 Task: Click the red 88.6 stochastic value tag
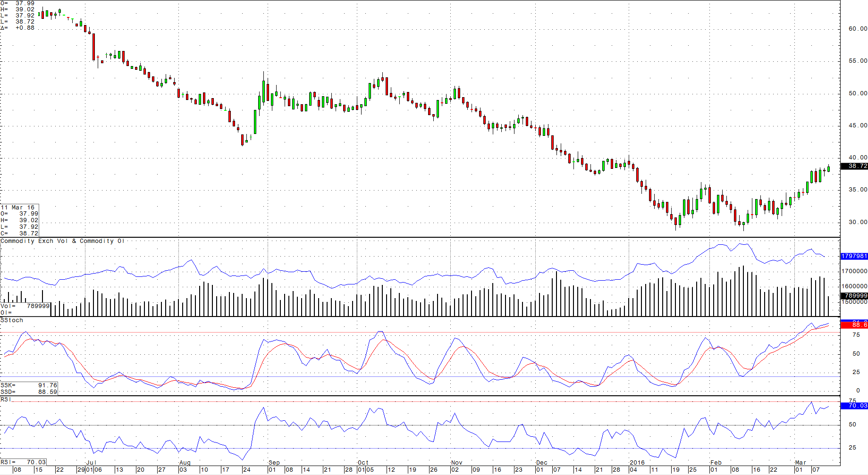[x=854, y=325]
